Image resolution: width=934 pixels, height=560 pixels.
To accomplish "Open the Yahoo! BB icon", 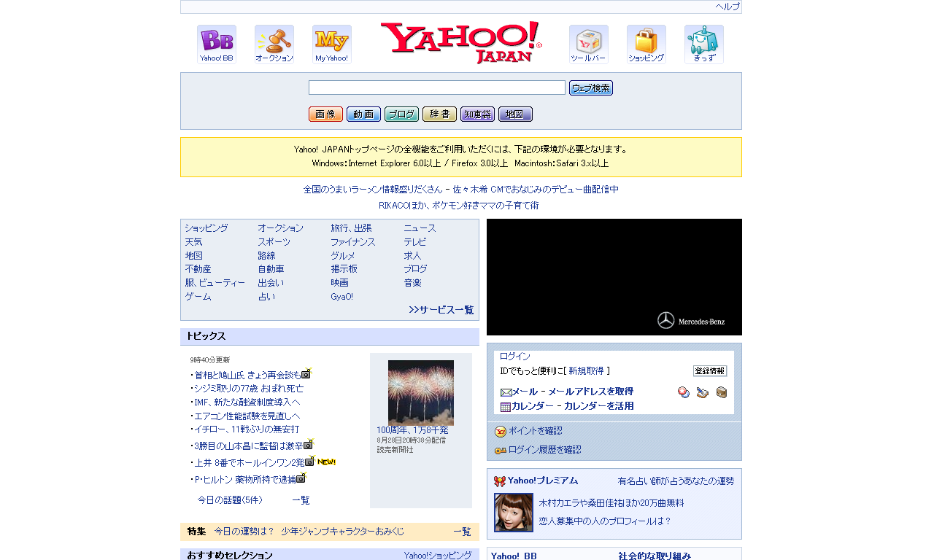I will click(217, 44).
